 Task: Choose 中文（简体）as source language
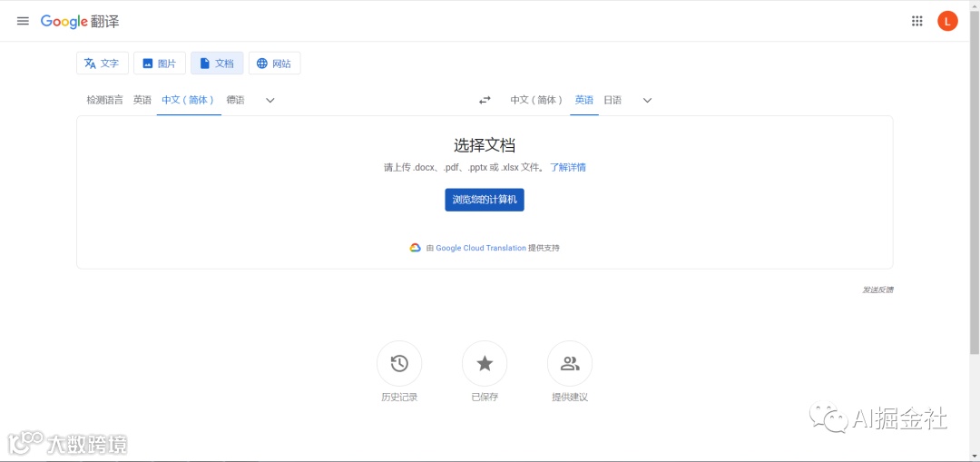[189, 100]
